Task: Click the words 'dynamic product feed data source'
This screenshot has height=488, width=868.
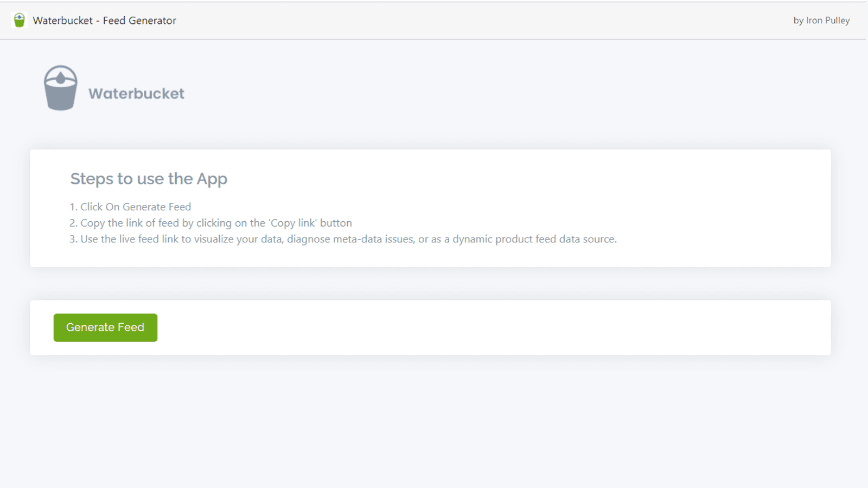Action: coord(534,239)
